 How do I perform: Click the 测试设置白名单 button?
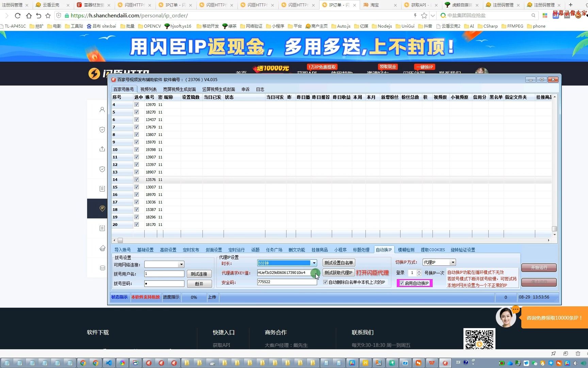click(x=339, y=263)
